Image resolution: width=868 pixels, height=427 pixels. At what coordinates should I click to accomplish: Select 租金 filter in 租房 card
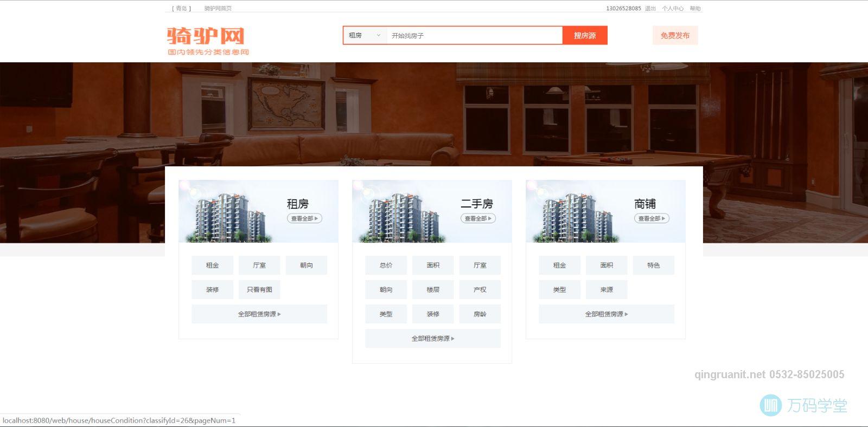(x=213, y=265)
